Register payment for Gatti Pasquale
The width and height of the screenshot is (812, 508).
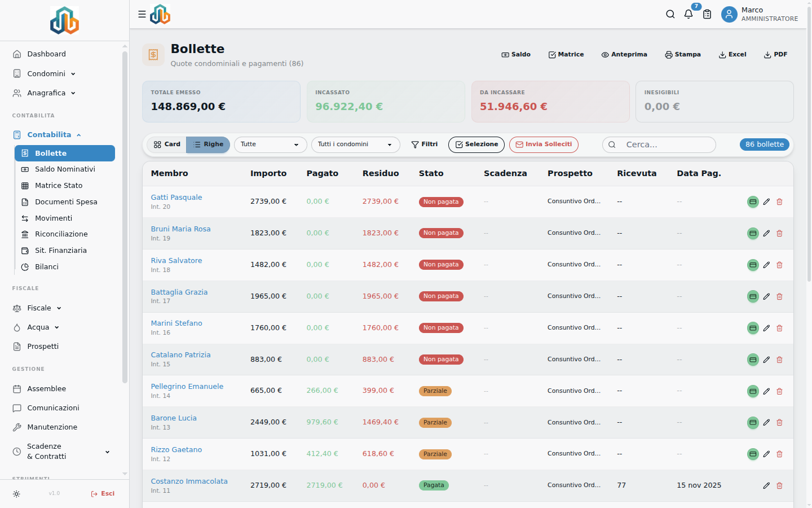point(753,202)
